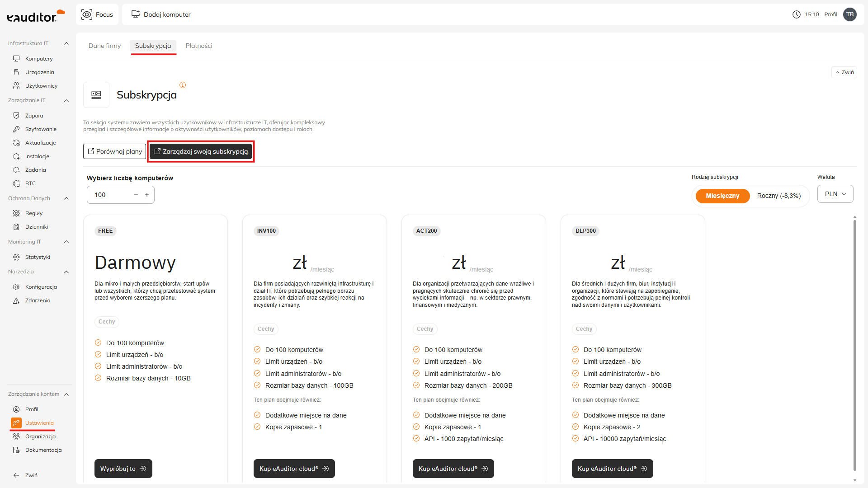Switch to Roczny (-8,3%) billing
The image size is (868, 488).
[778, 196]
